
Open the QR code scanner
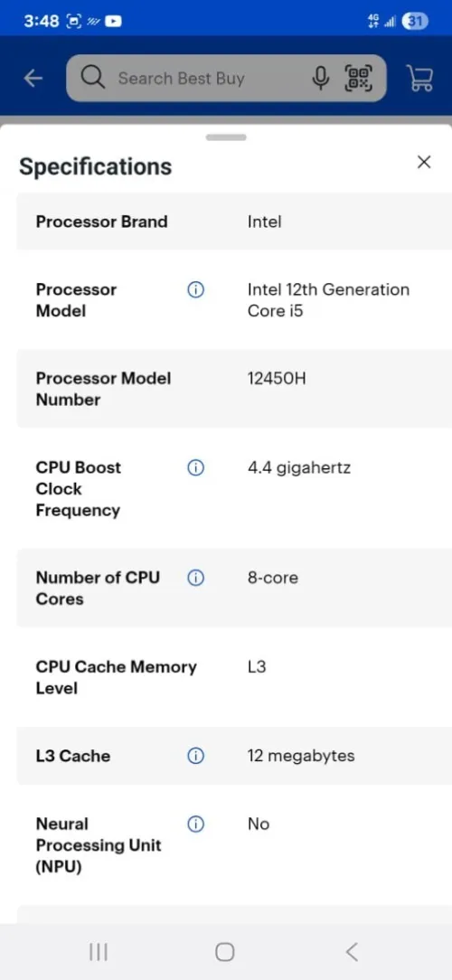pos(358,78)
